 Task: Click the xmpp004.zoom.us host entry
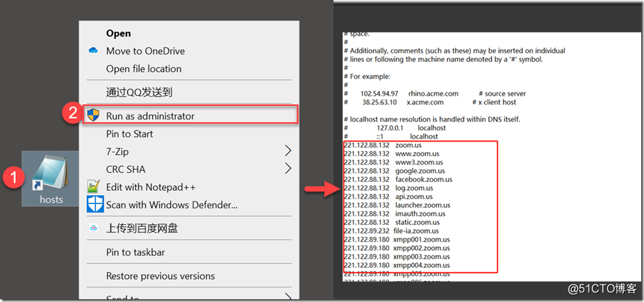397,265
